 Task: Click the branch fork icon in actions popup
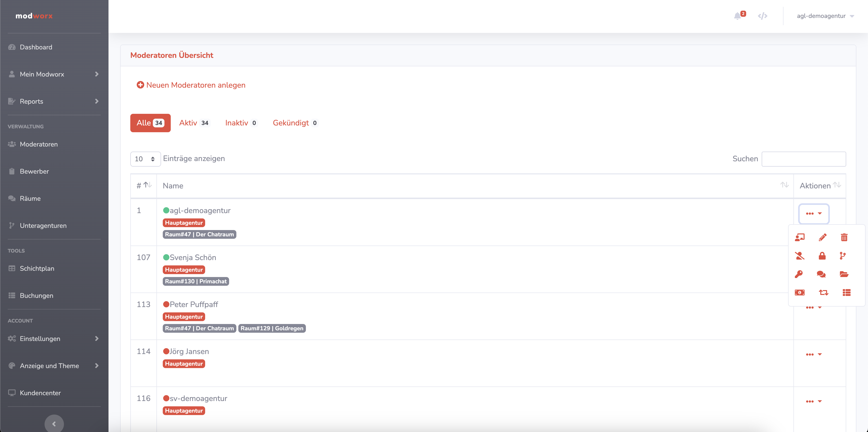point(842,256)
